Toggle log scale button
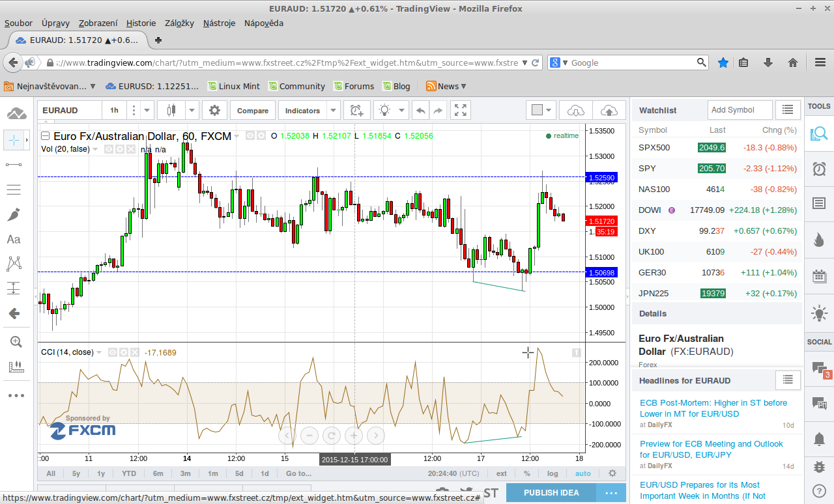Viewport: 834px width, 504px height. (x=553, y=473)
